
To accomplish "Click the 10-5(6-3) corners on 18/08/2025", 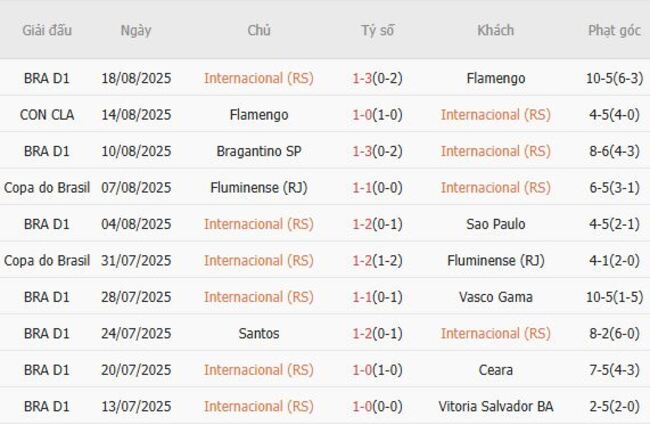I will click(x=614, y=78).
